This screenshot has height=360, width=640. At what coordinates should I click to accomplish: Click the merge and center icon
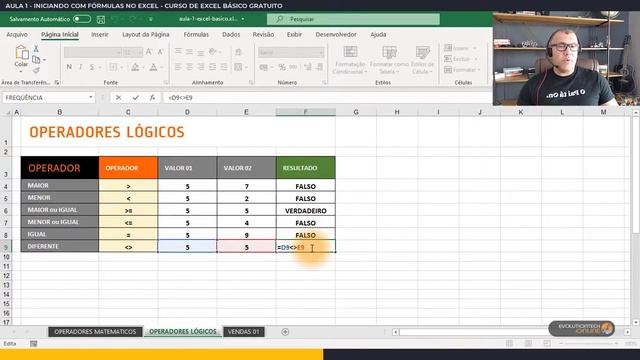pos(238,67)
